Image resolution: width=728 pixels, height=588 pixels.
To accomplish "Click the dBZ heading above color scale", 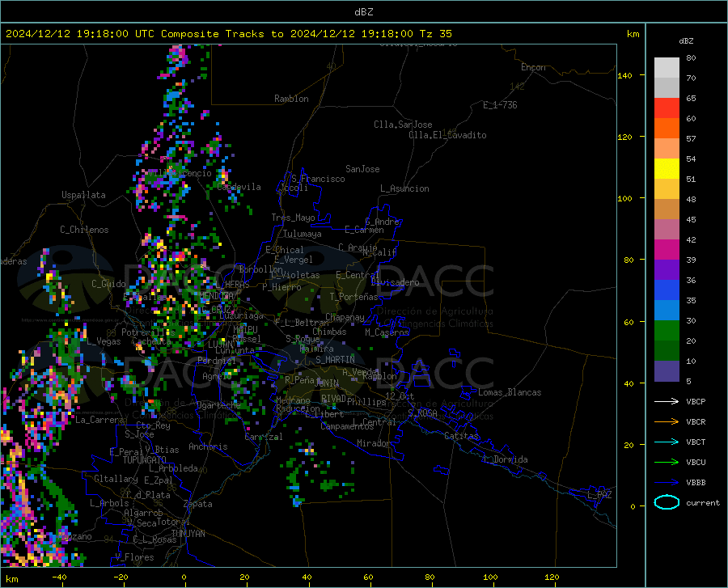I will coord(686,40).
